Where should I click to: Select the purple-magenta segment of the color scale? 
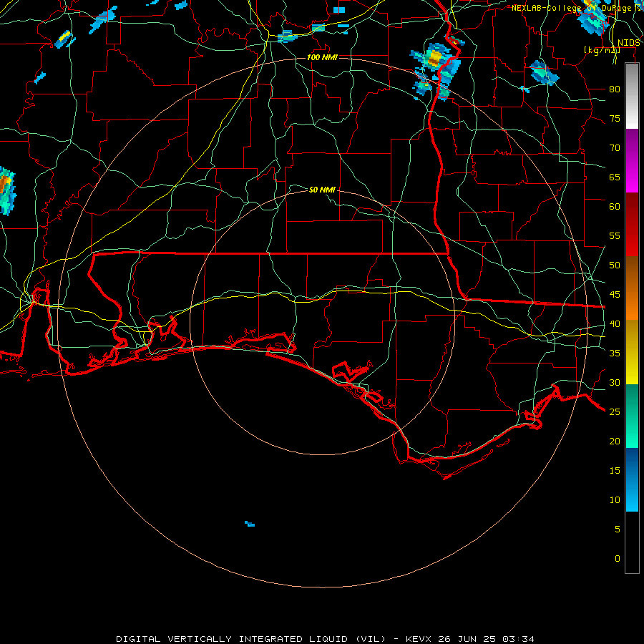[x=632, y=160]
